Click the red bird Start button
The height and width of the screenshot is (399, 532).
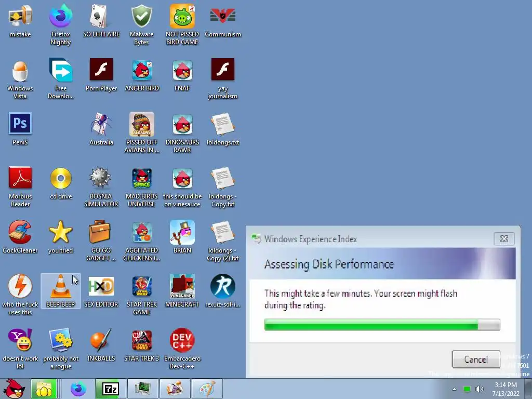click(15, 389)
